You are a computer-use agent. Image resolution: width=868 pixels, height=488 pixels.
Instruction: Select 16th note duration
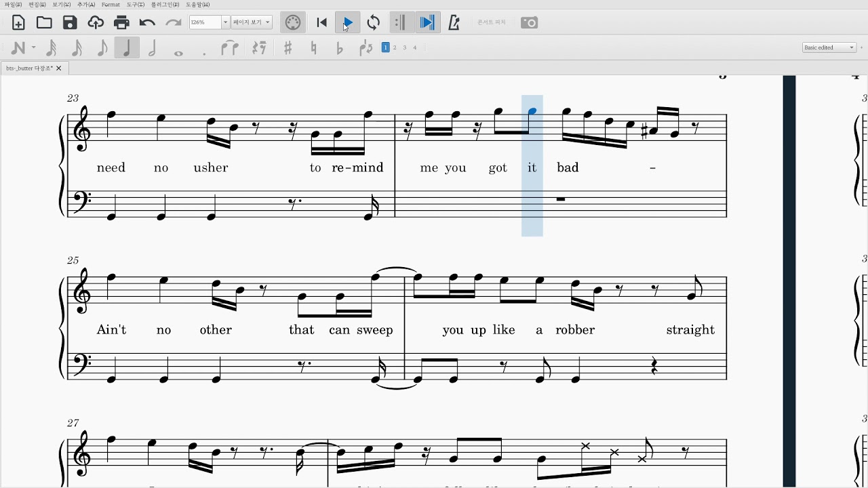point(77,48)
